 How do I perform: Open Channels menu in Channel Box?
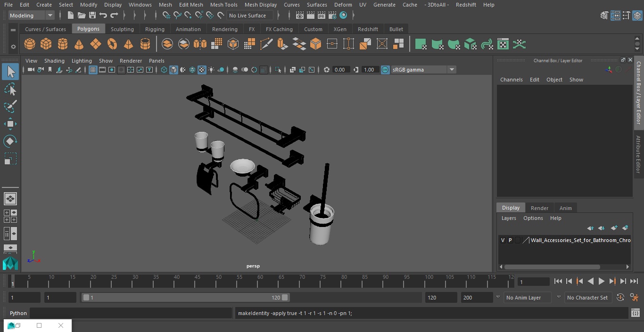coord(511,80)
